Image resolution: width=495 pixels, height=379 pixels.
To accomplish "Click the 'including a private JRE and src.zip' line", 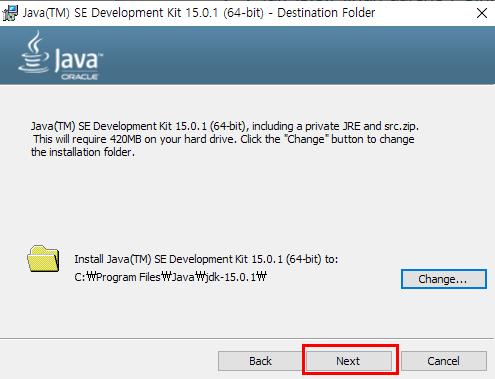I will pyautogui.click(x=225, y=126).
